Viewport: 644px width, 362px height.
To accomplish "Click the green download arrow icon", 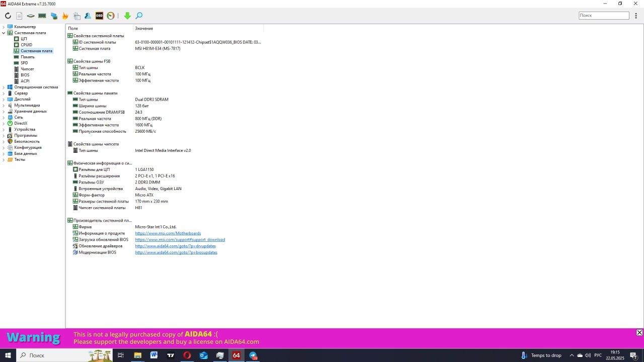I will 127,16.
